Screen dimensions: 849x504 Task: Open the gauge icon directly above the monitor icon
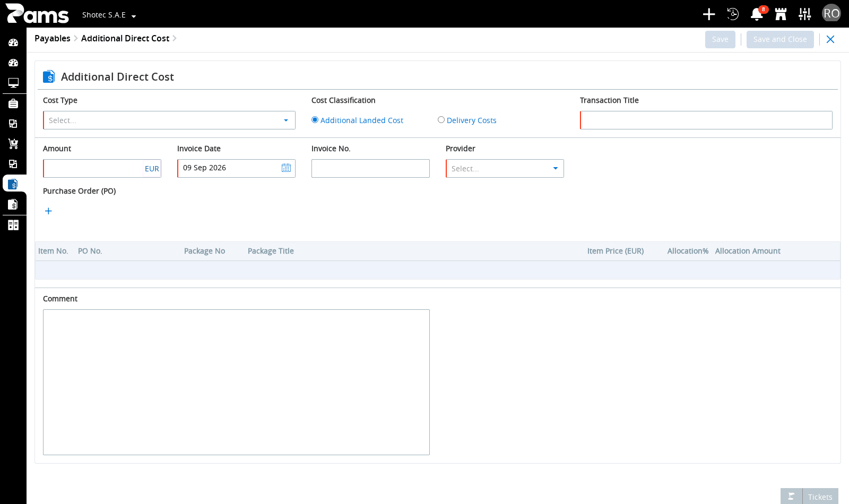(x=13, y=63)
